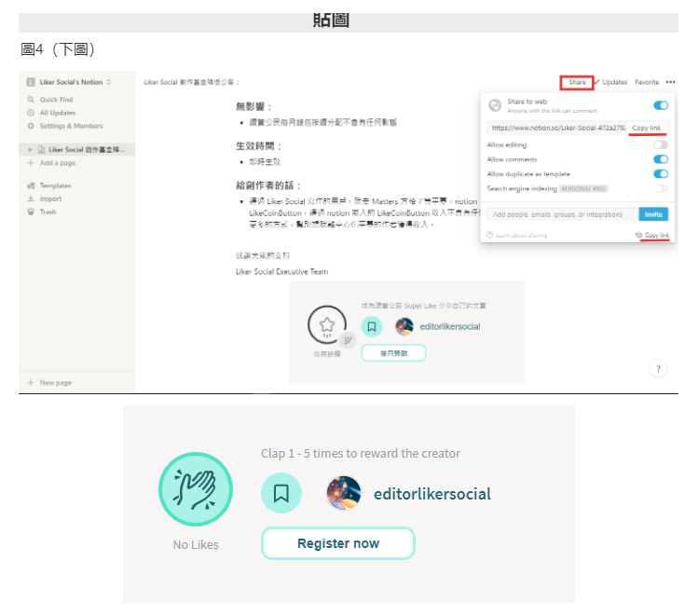Open the large editorlikersocial profile link
The image size is (698, 616).
click(431, 494)
